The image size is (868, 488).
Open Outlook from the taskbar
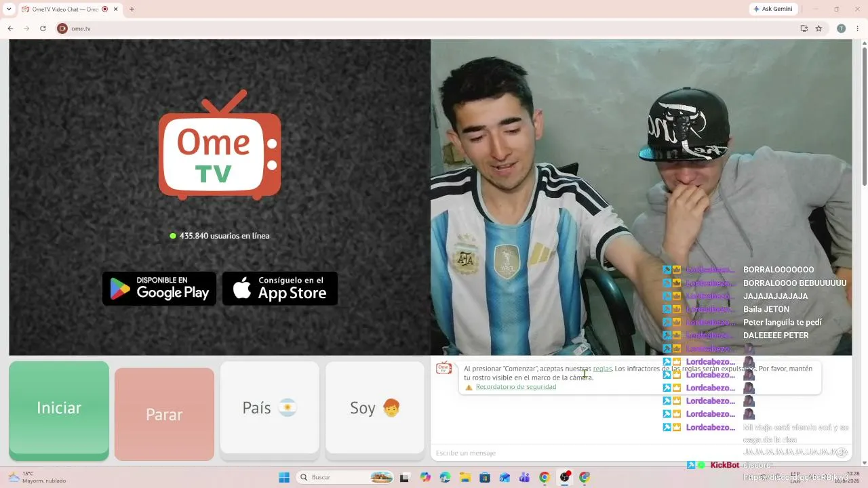[x=505, y=477]
